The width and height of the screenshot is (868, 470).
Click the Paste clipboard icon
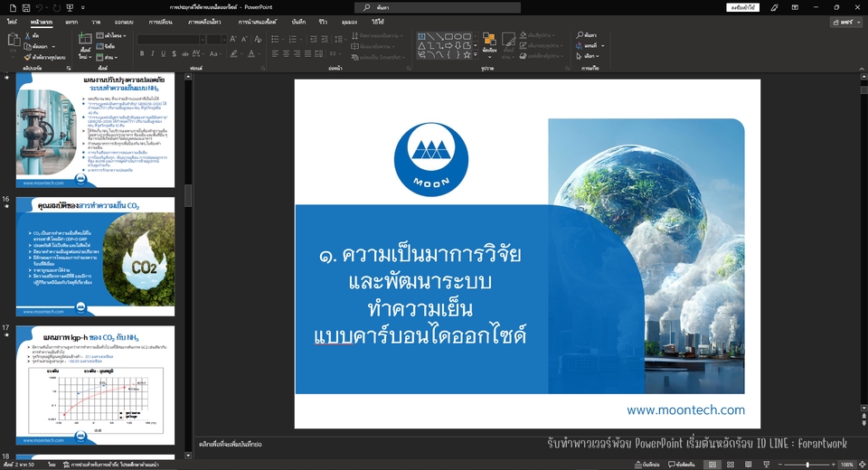(14, 40)
